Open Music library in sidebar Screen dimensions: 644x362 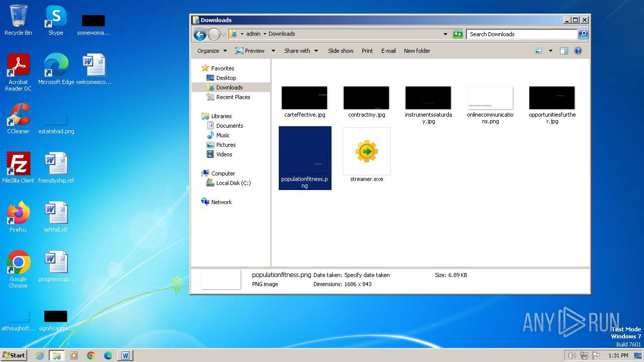223,135
